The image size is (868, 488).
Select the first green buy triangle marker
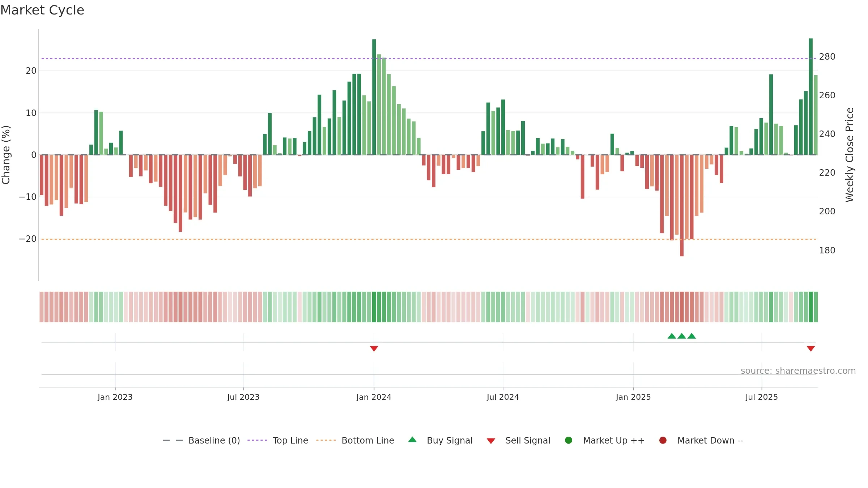click(672, 336)
